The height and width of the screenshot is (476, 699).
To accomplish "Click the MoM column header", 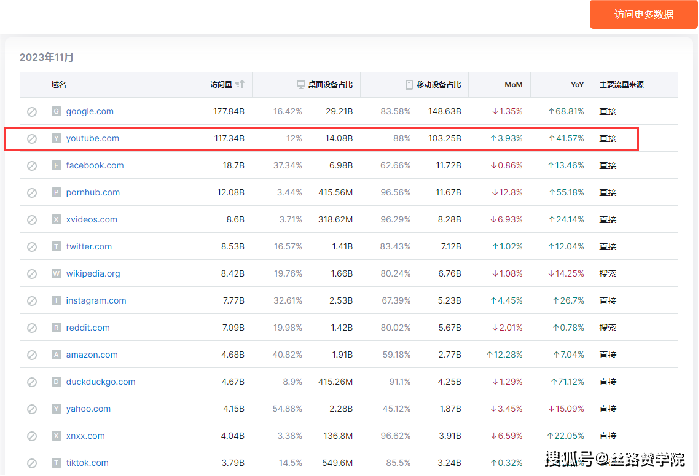I will 513,84.
